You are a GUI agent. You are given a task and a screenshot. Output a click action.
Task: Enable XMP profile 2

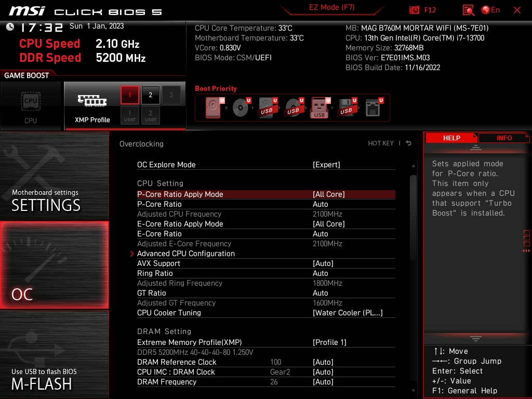150,95
